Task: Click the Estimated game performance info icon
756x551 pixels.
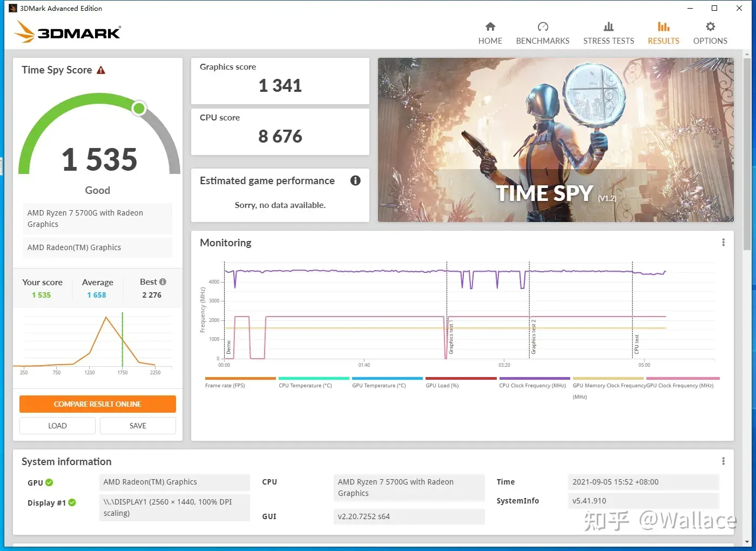Action: 355,180
